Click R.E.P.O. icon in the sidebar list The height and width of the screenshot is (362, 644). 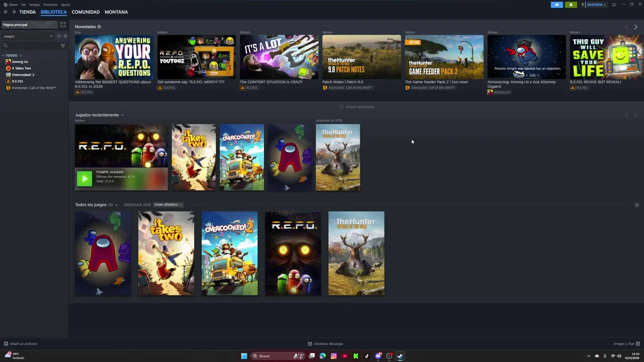click(8, 81)
